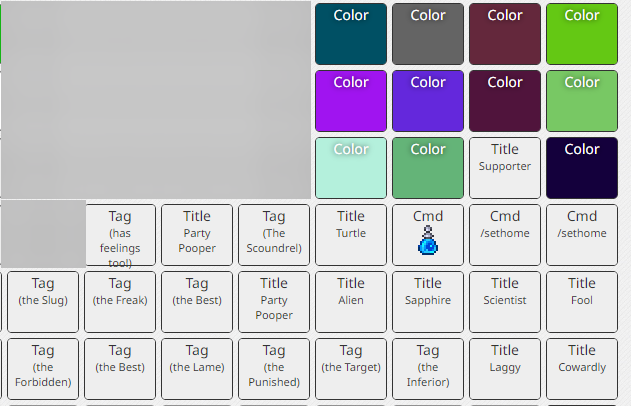Click the blue potion Cmd tile

click(x=428, y=235)
